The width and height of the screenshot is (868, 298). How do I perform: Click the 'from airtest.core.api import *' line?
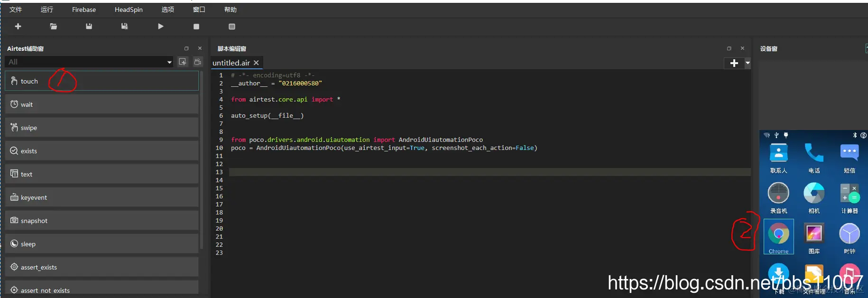coord(286,99)
